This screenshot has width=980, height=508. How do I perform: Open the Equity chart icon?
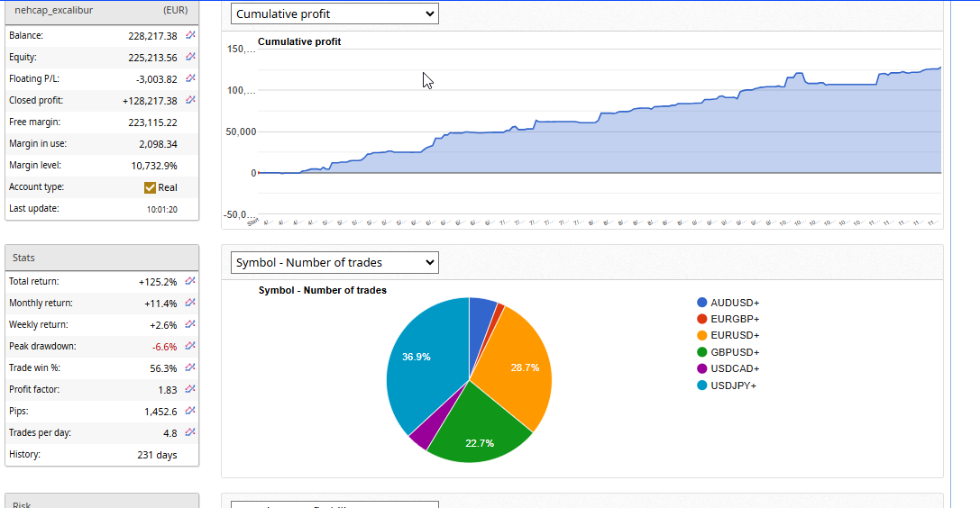190,57
